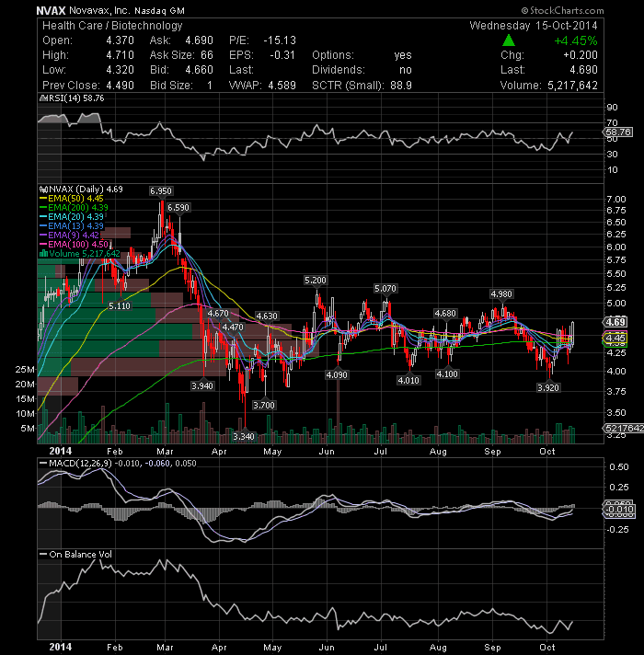Click the Novavax, Inc. company name
This screenshot has width=644, height=655.
click(99, 10)
